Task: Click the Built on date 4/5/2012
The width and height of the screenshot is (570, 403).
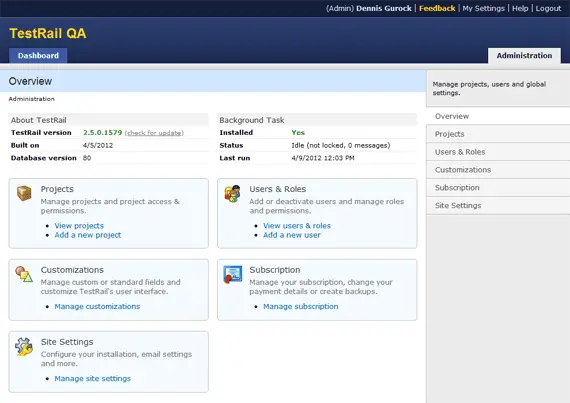Action: tap(98, 145)
